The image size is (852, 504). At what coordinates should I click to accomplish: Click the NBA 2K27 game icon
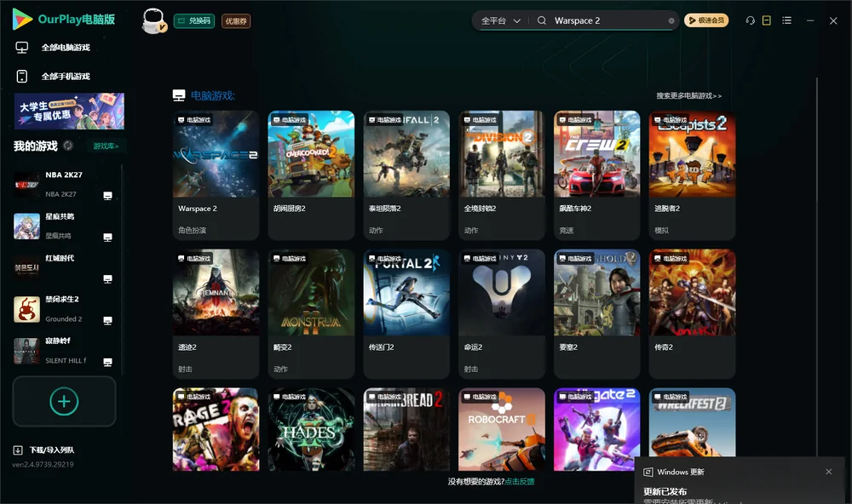click(26, 185)
